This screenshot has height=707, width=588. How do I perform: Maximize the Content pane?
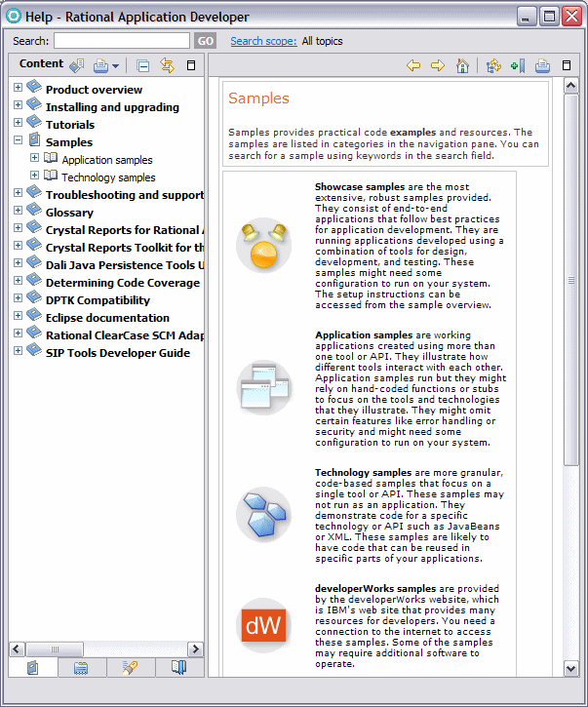pos(191,66)
